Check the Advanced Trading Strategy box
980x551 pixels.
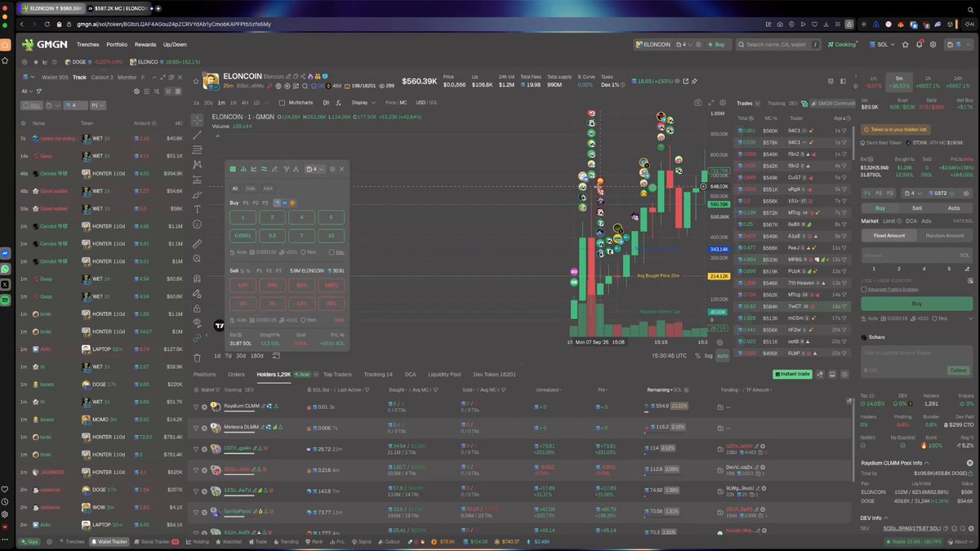coord(864,289)
